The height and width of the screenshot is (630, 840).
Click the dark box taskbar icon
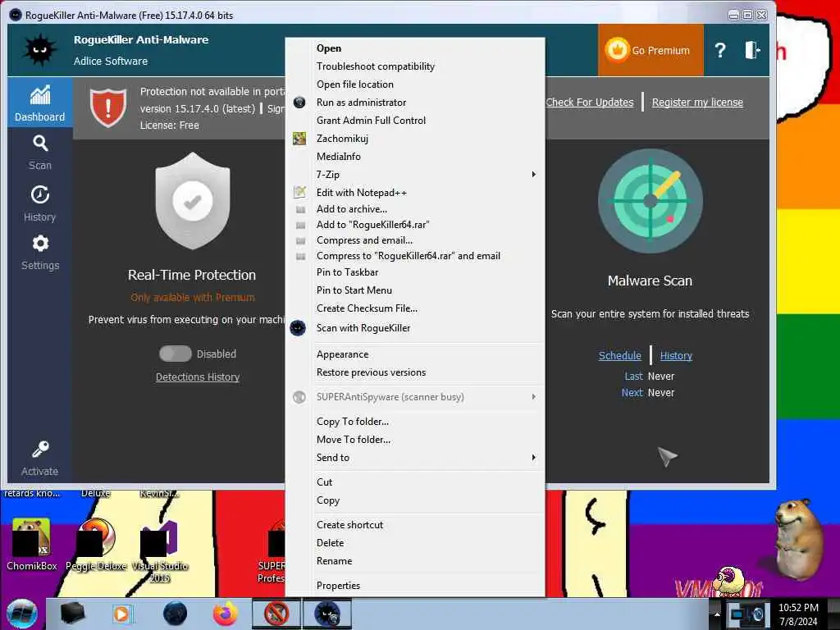(72, 614)
